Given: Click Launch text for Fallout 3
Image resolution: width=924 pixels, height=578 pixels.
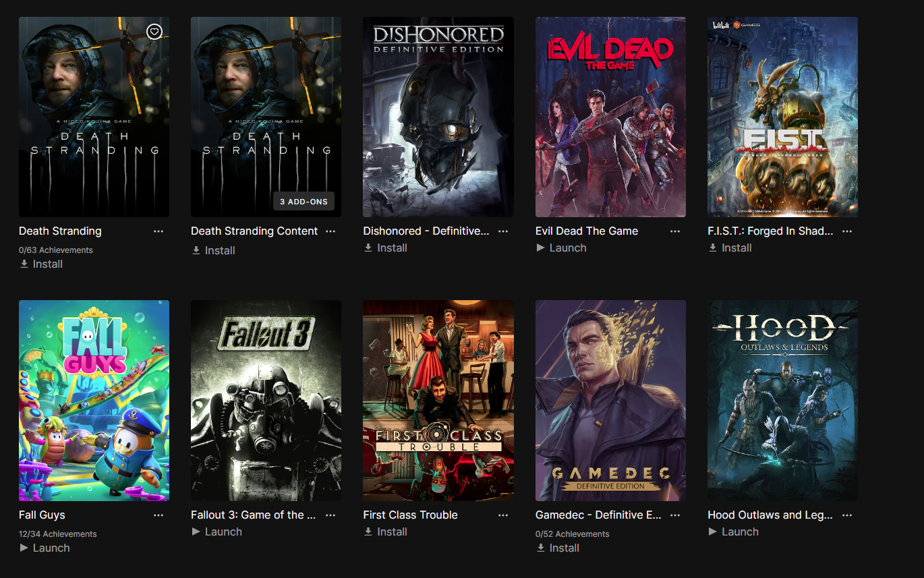Looking at the screenshot, I should click(x=223, y=532).
